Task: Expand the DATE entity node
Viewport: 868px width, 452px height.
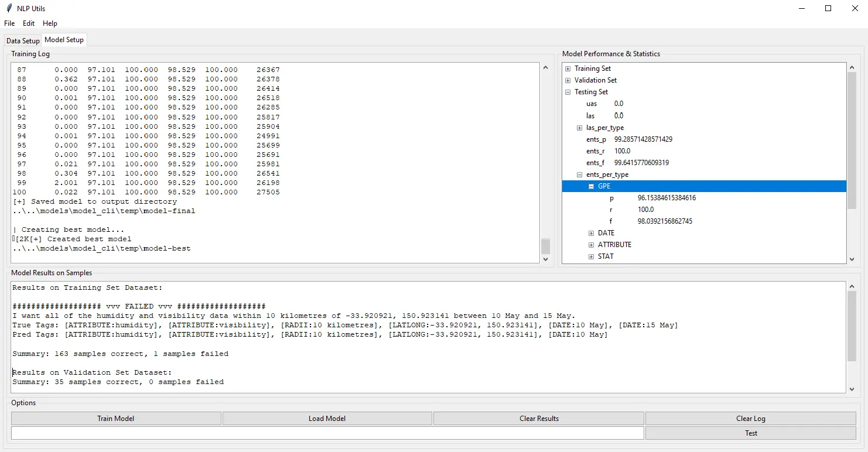Action: click(x=592, y=233)
